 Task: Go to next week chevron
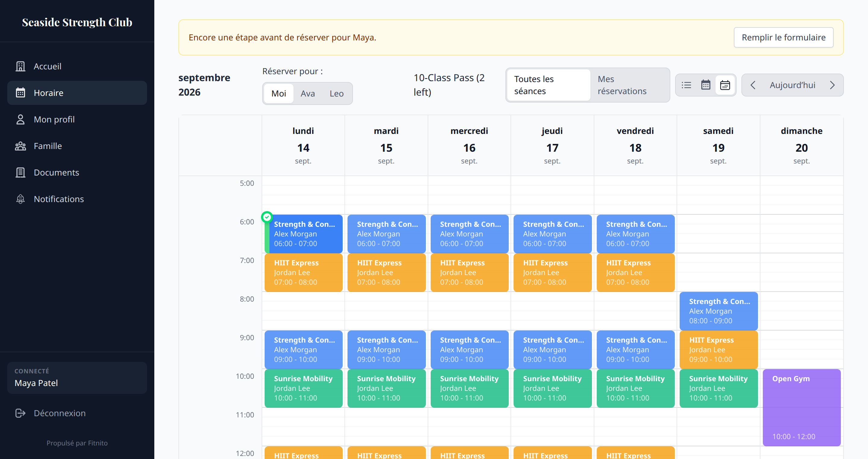(832, 85)
